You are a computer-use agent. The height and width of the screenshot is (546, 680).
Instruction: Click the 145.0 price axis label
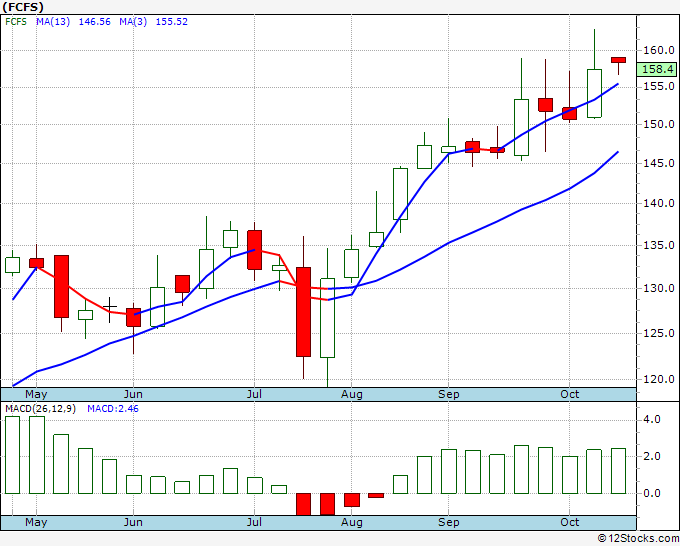pos(658,163)
